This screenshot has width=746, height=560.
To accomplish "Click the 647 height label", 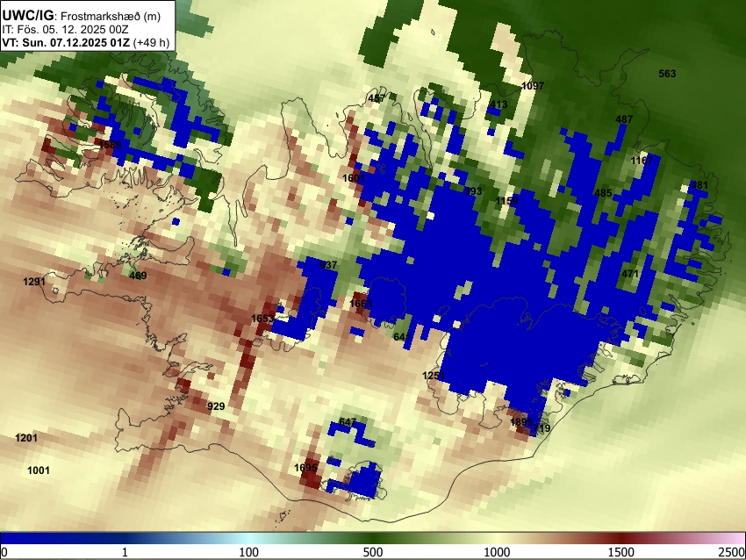I will [x=348, y=422].
